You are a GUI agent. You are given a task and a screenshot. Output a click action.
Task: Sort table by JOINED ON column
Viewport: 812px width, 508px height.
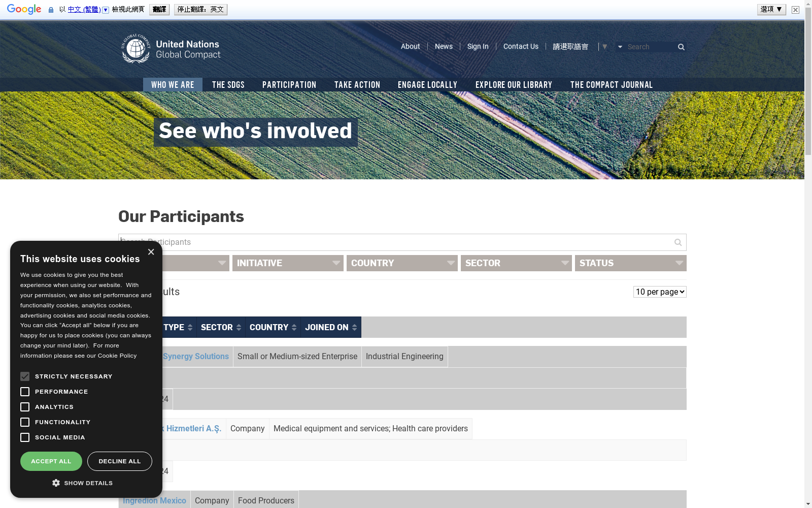(x=331, y=328)
